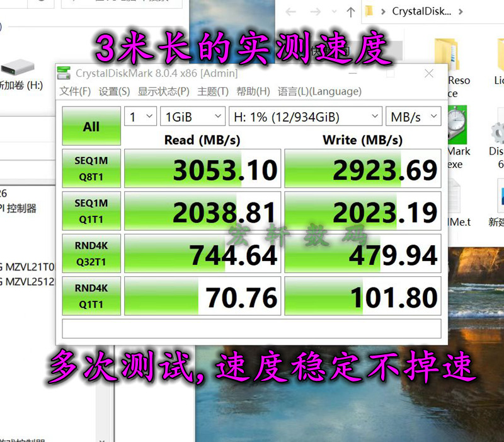Open the MB/s unit dropdown
Viewport: 504px width, 442px height.
(x=413, y=116)
